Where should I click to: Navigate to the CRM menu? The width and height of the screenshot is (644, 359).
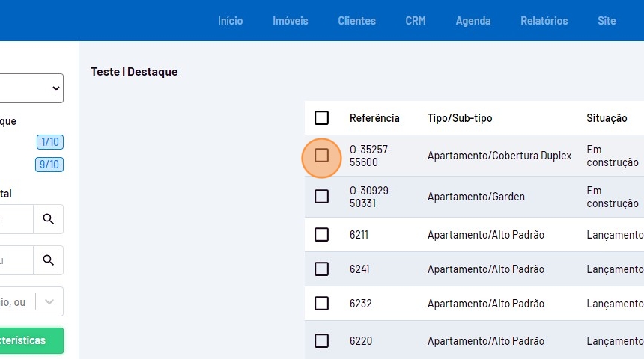(x=416, y=21)
